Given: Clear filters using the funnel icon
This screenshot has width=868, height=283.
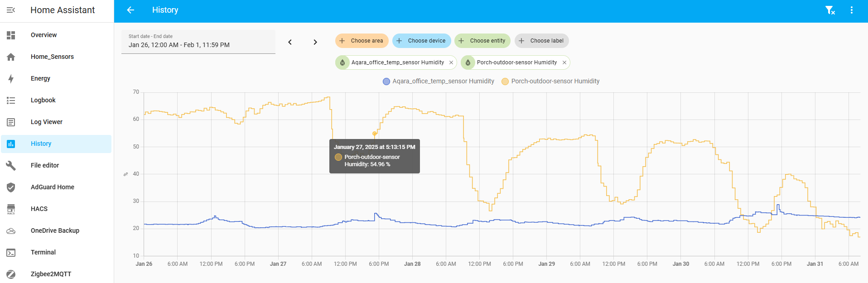Looking at the screenshot, I should pos(829,10).
